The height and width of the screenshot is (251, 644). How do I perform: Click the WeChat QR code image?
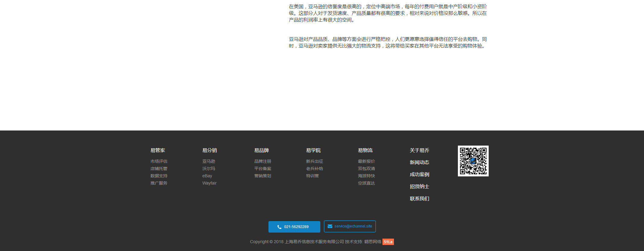click(x=473, y=161)
